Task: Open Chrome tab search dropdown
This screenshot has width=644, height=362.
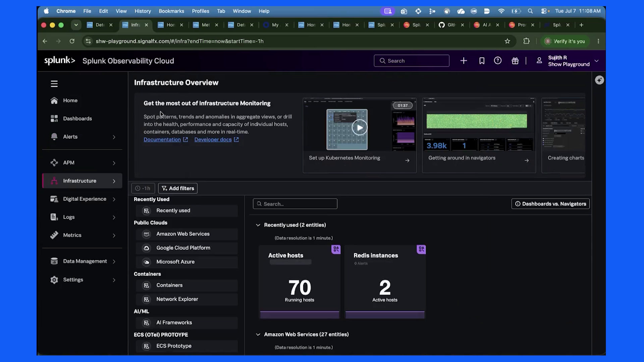Action: click(76, 25)
